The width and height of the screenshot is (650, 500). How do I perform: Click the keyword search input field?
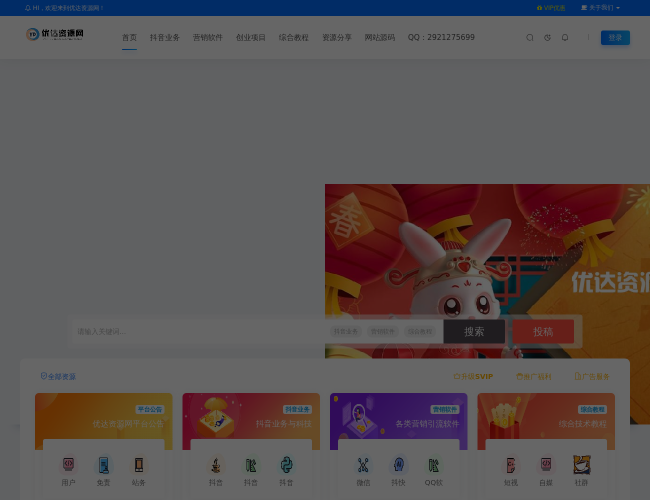click(200, 332)
